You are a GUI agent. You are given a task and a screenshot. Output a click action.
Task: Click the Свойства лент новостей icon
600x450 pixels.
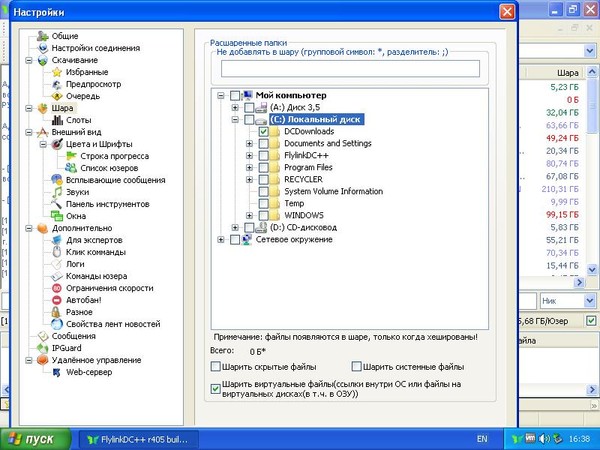pyautogui.click(x=57, y=324)
